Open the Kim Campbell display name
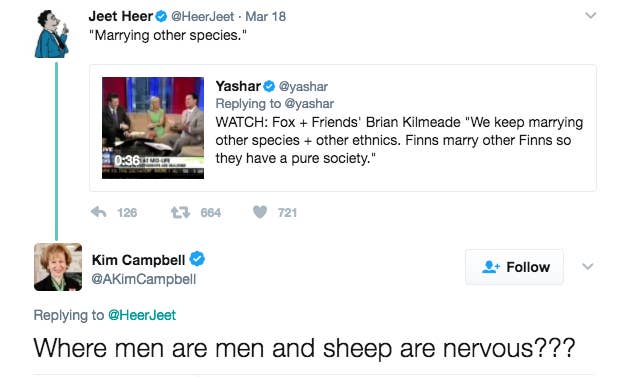 [139, 260]
